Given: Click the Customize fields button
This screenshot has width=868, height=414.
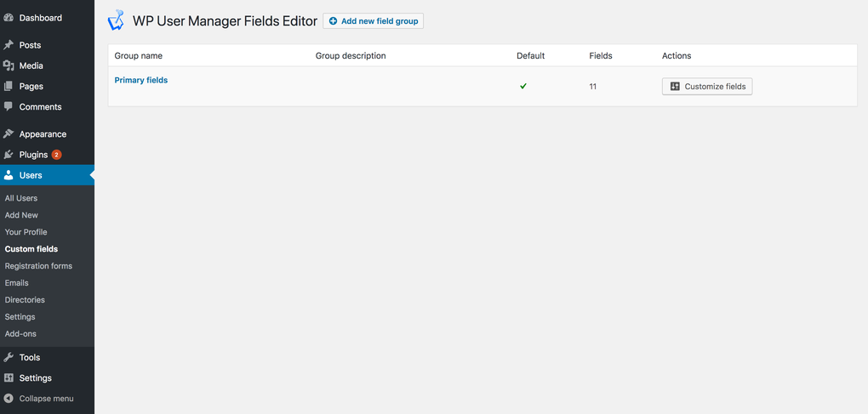Looking at the screenshot, I should click(707, 87).
